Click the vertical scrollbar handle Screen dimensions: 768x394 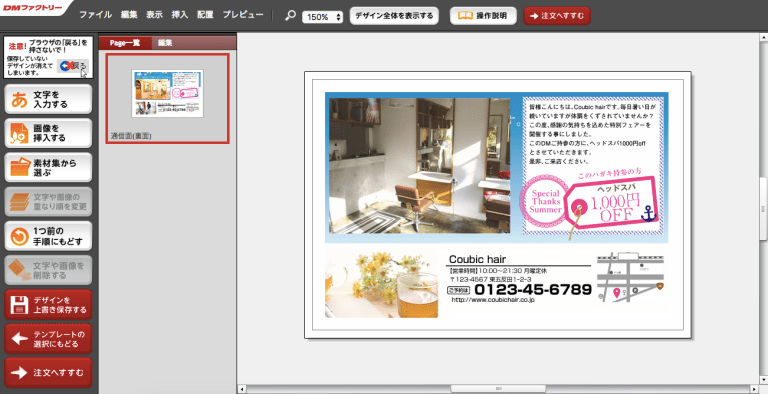(x=763, y=209)
